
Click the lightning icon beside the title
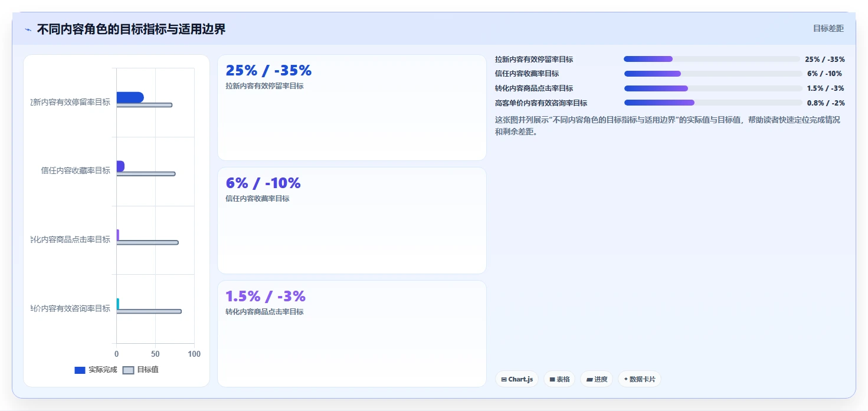[x=28, y=29]
